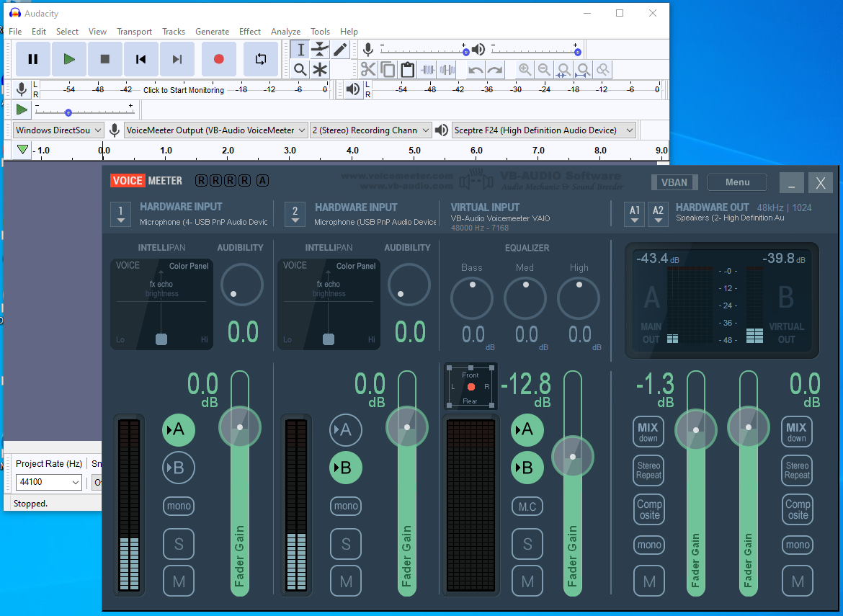The width and height of the screenshot is (843, 616).
Task: Stop playback in Audacity
Action: click(105, 59)
